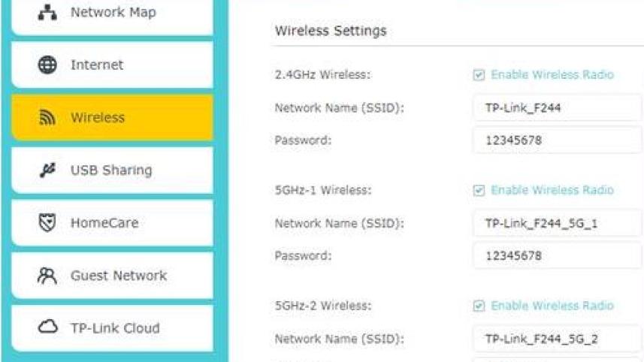Toggle 5GHz-2 Enable Wireless Radio checkbox
644x362 pixels.
(x=479, y=306)
